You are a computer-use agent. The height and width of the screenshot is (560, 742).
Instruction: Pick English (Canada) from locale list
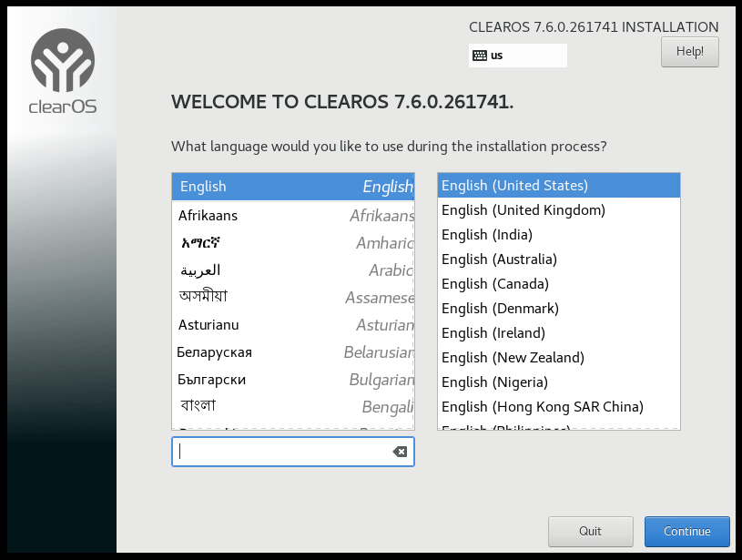coord(495,284)
